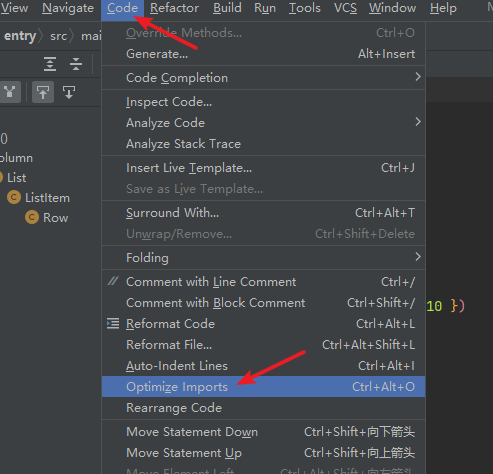Image resolution: width=493 pixels, height=474 pixels.
Task: Choose Analyze Stack Trace
Action: [x=263, y=144]
